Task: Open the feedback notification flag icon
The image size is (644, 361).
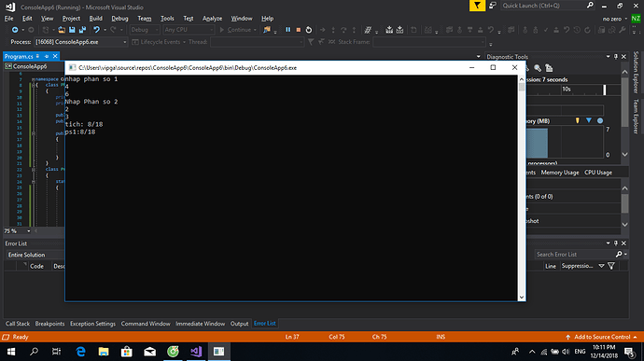Action: 477,6
